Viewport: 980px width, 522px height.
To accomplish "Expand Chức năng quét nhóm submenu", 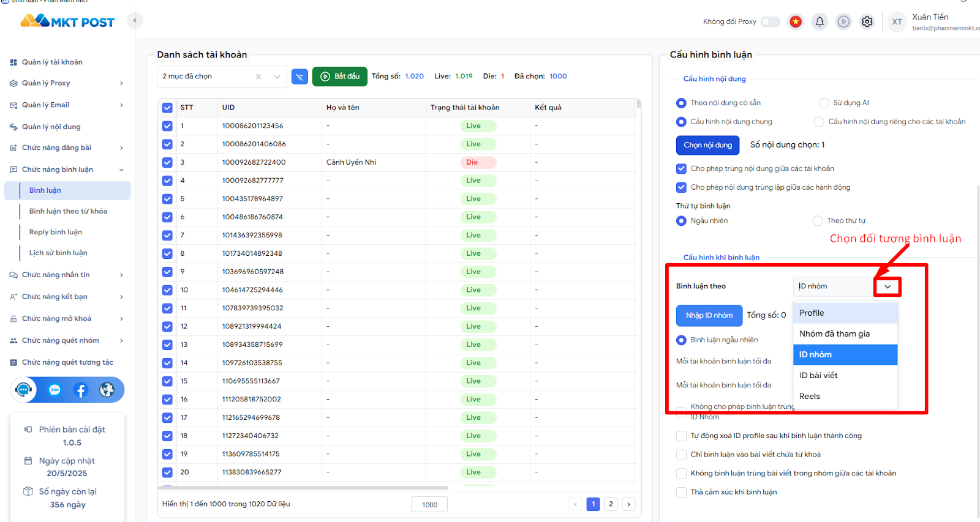I will [x=121, y=341].
